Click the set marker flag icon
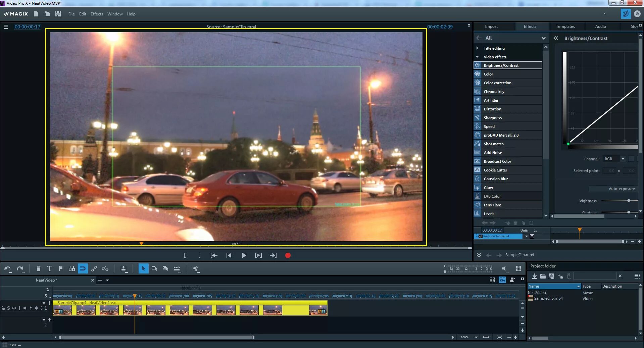The height and width of the screenshot is (348, 644). 60,268
